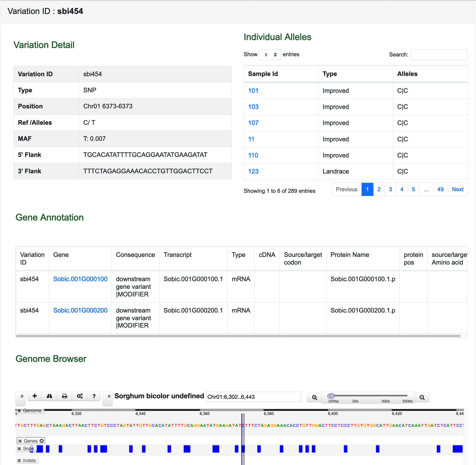
Task: Collapse toolbar using the left double chevron
Action: (109, 396)
